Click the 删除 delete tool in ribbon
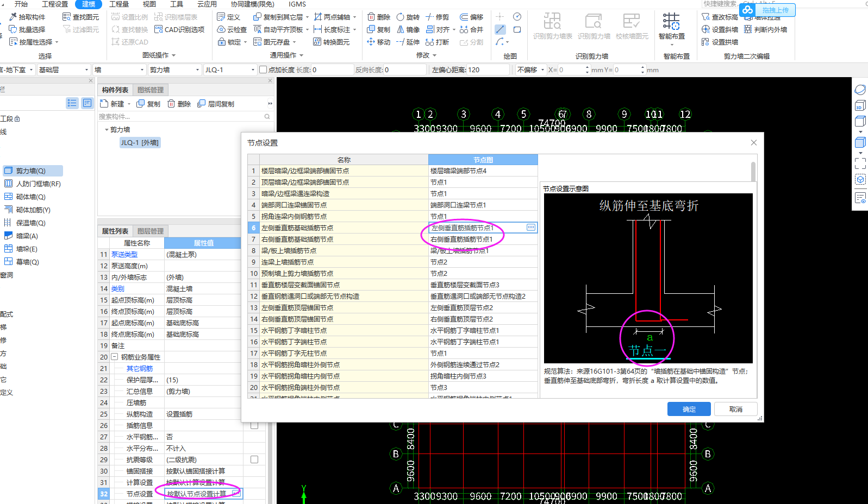The width and height of the screenshot is (868, 504). (x=379, y=17)
